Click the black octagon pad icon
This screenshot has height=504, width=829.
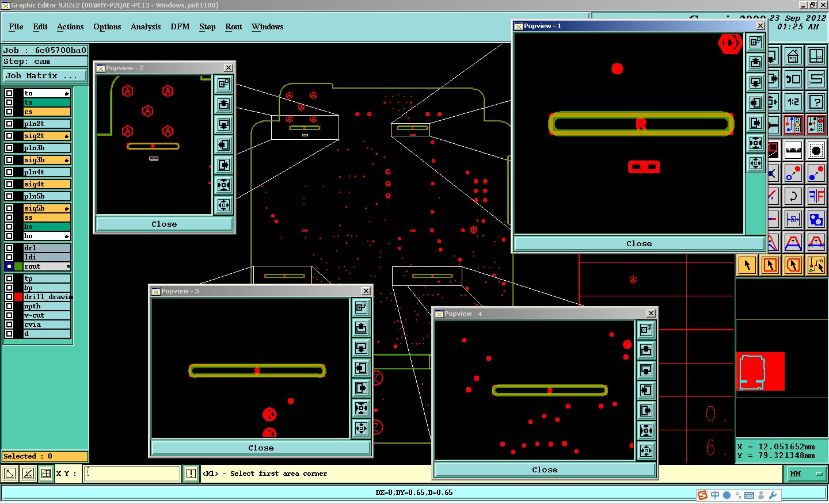coord(816,150)
